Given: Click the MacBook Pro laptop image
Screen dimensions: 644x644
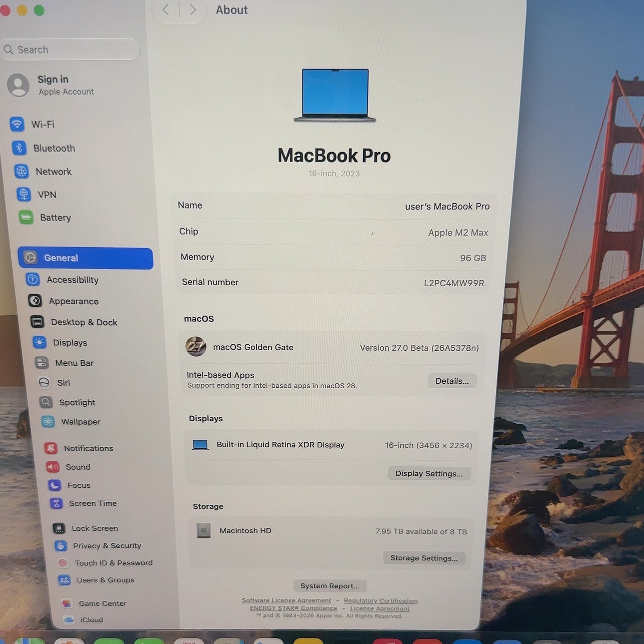Looking at the screenshot, I should click(x=335, y=95).
